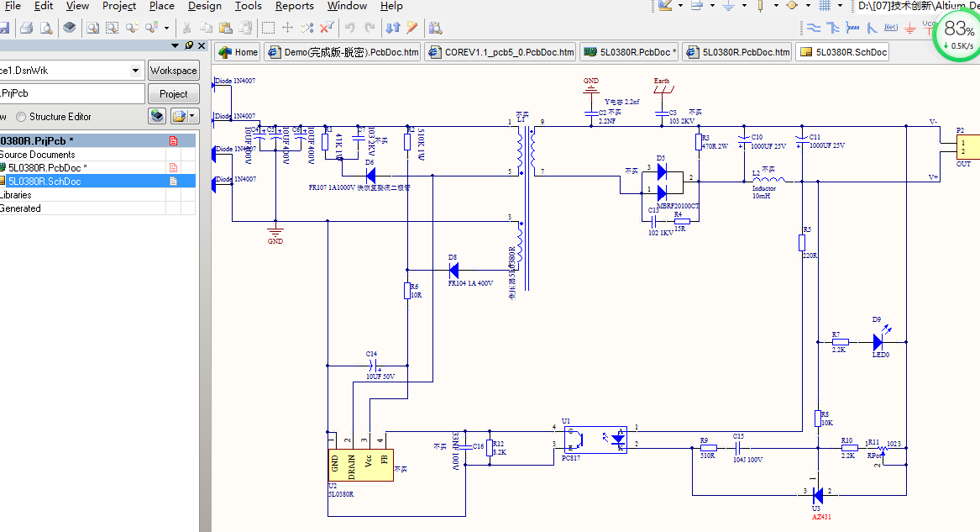This screenshot has width=980, height=532.
Task: Expand the Grids dropdown arrow
Action: (x=840, y=6)
